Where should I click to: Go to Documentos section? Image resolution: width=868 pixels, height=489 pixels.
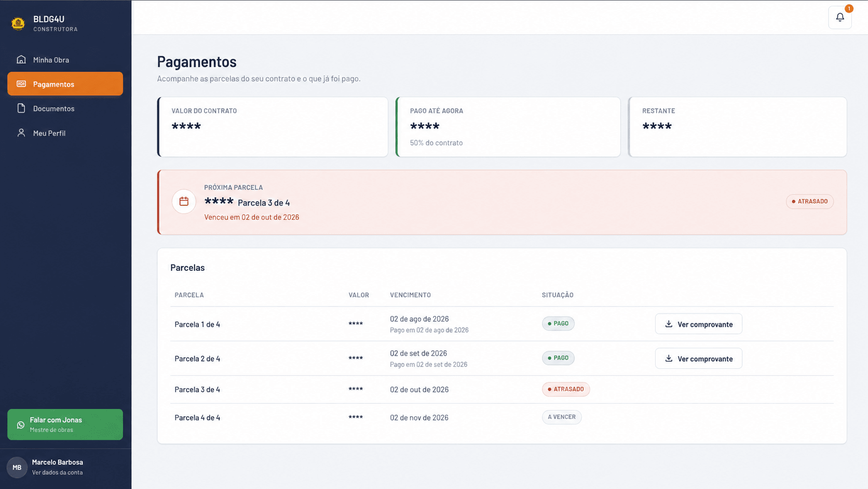pos(65,108)
